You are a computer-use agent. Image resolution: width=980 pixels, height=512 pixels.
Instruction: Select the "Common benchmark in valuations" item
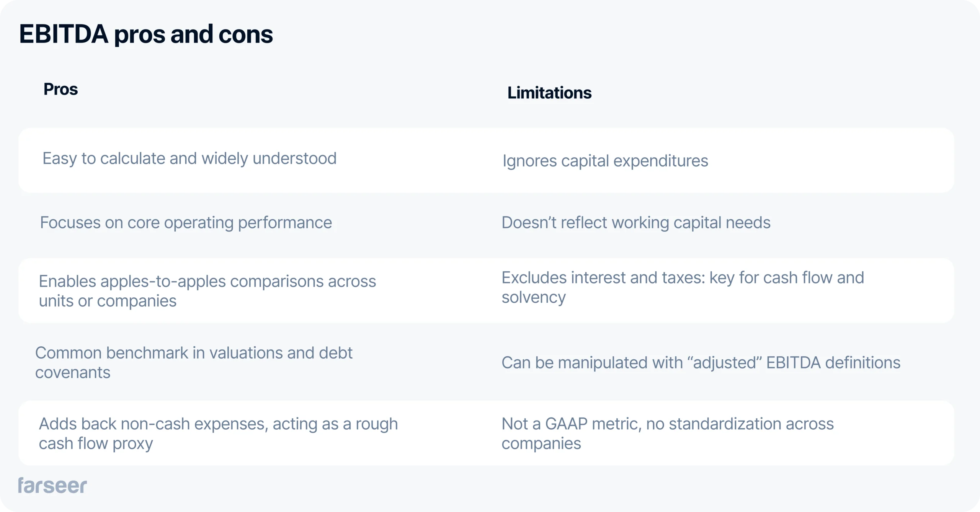click(194, 362)
